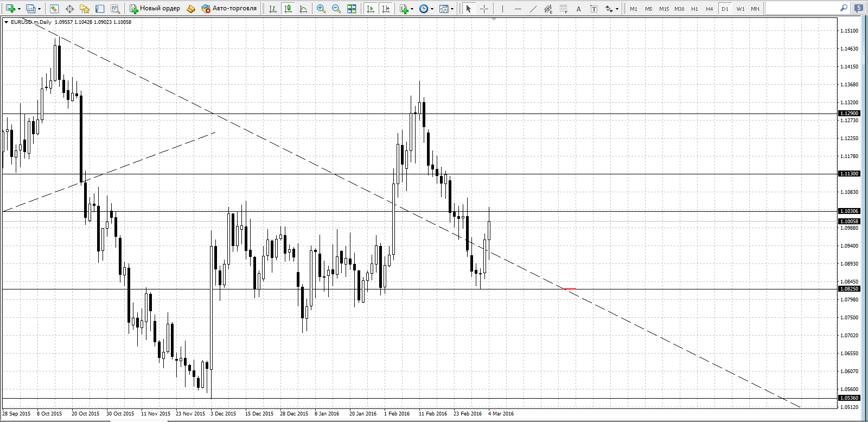Switch to the M15 timeframe
This screenshot has width=868, height=422.
pyautogui.click(x=664, y=9)
